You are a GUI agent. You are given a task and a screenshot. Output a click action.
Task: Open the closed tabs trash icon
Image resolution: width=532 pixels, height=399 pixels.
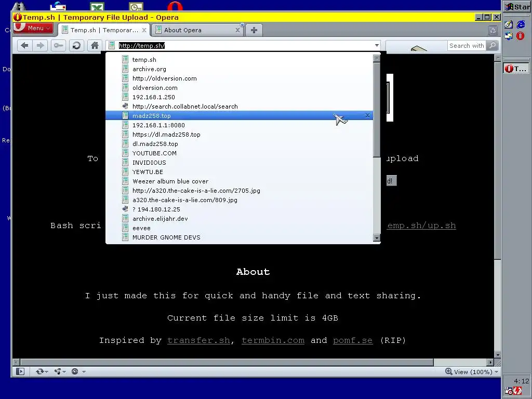point(493,31)
